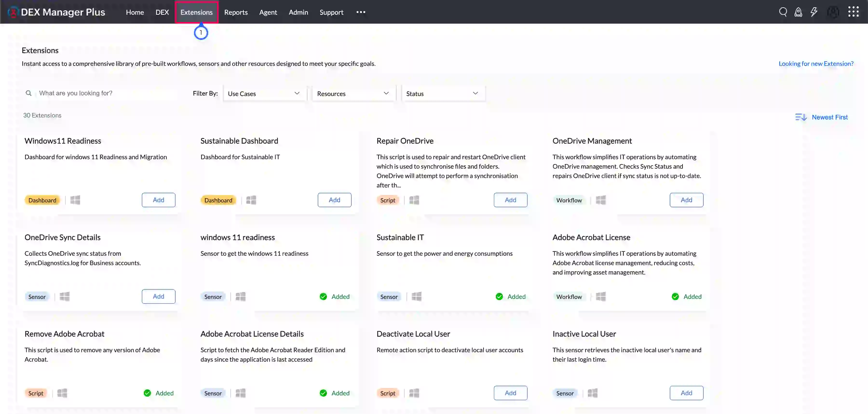Click Workflow tag on OneDrive Management card
Viewport: 868px width, 414px height.
coord(569,200)
